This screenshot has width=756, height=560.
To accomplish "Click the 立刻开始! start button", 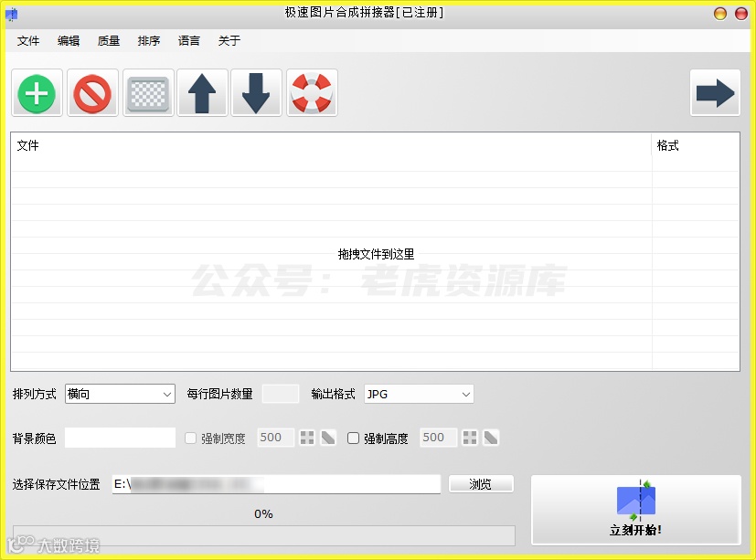I will point(636,510).
